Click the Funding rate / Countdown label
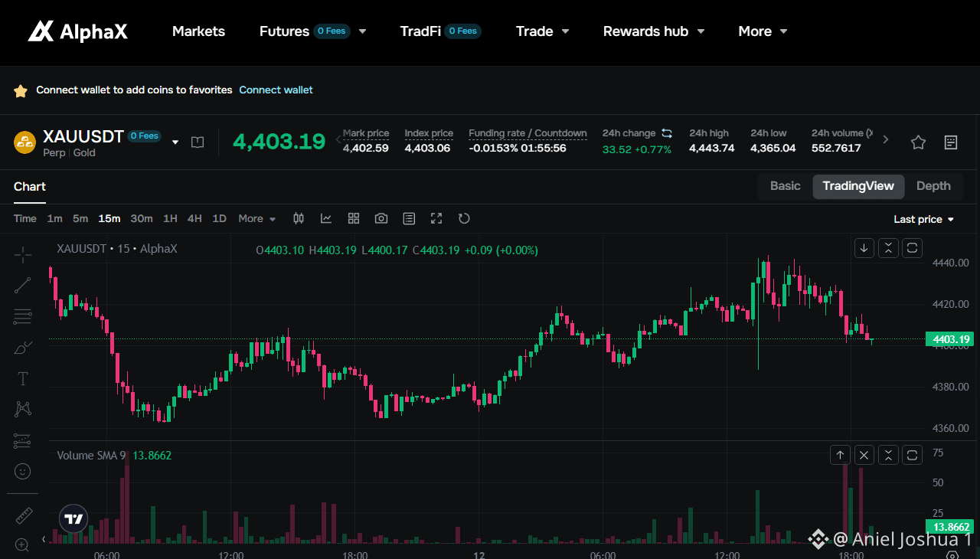 [x=528, y=133]
